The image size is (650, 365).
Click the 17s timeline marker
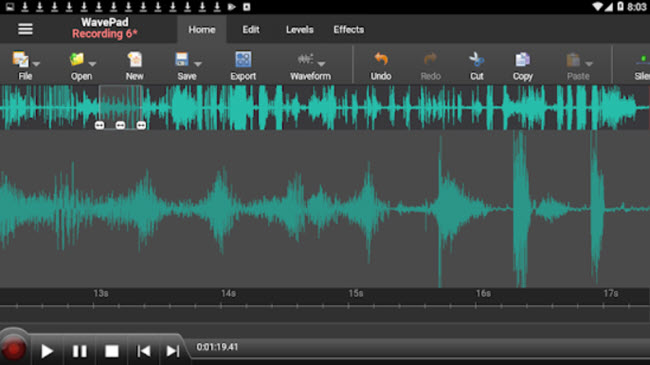(x=611, y=293)
